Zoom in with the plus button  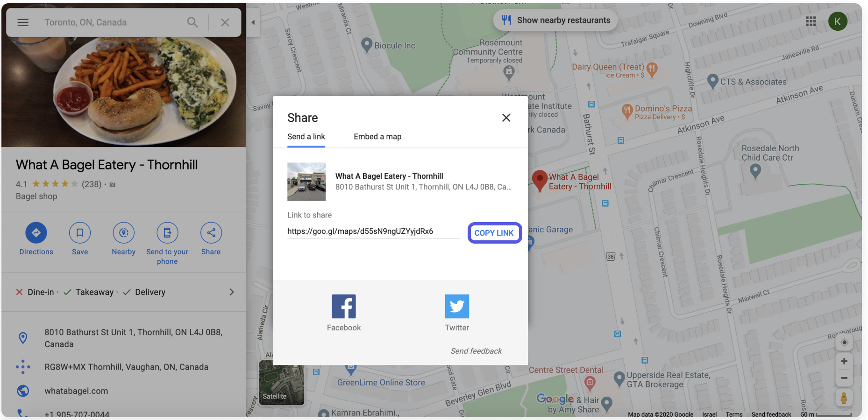[x=844, y=361]
